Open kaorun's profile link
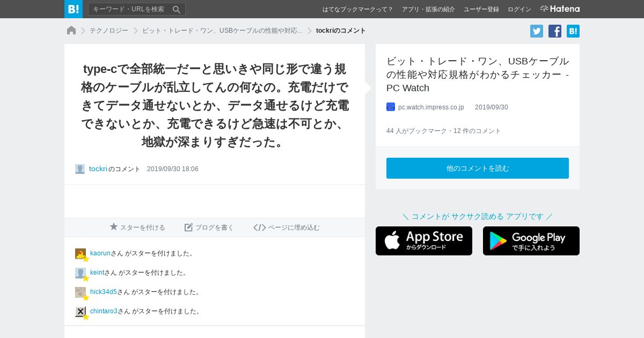Viewport: 644px width, 338px height. 100,253
